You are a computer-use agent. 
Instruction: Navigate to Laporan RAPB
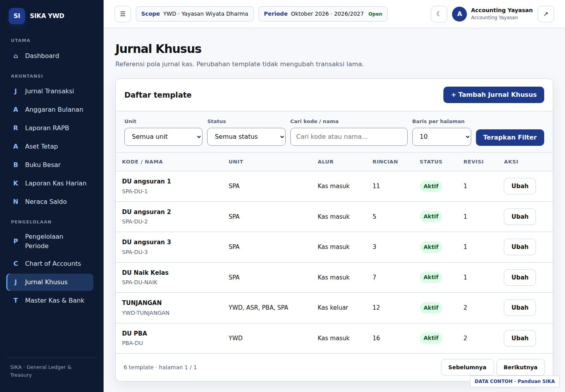point(50,128)
